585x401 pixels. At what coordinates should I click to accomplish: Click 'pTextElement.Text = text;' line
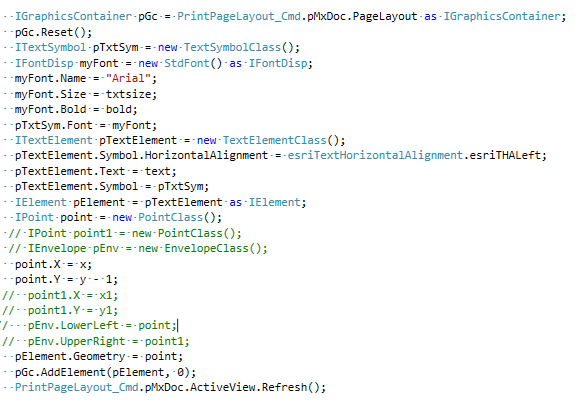point(95,171)
